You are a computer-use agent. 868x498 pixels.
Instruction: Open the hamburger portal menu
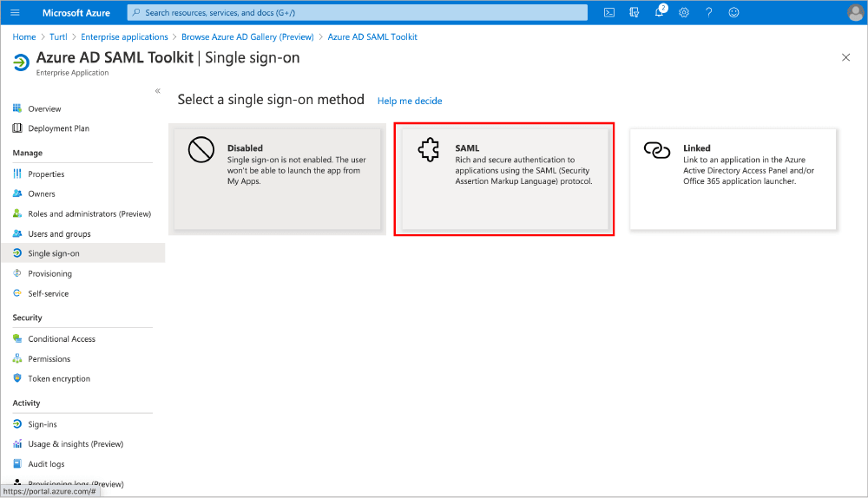coord(15,12)
